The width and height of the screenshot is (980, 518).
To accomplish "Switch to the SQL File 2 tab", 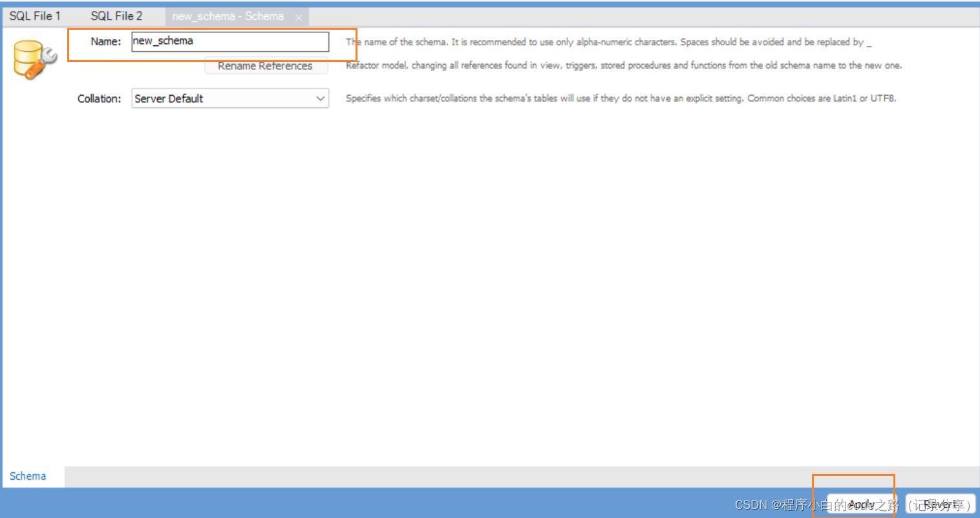I will pos(116,16).
